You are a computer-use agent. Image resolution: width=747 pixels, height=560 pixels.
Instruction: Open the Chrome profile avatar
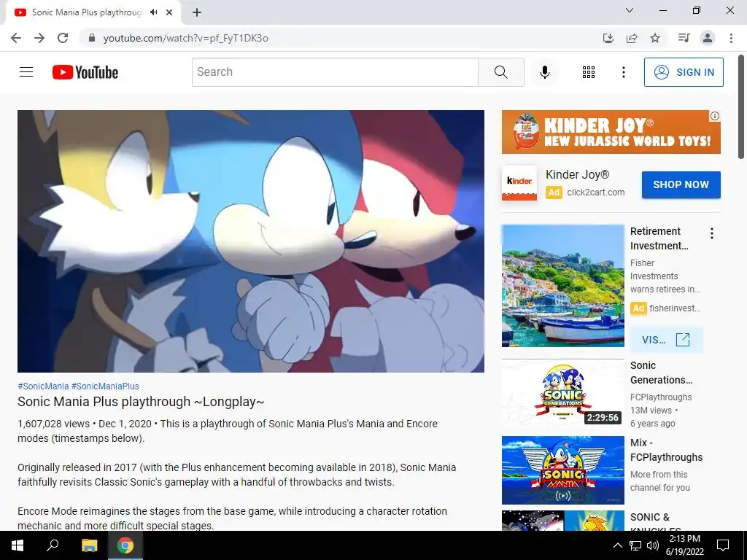[708, 38]
